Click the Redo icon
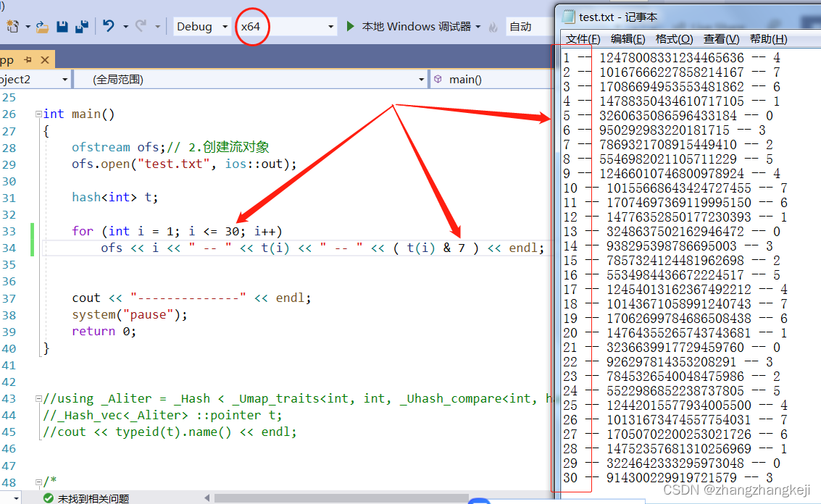821x504 pixels. 142,25
